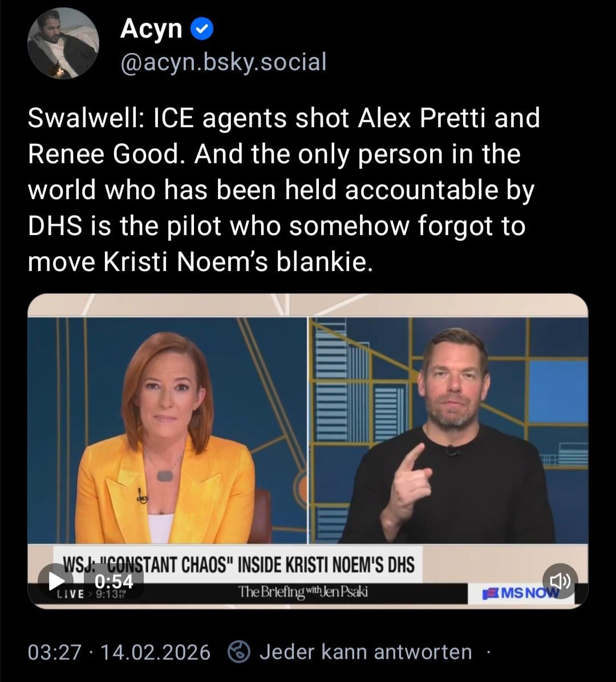
Task: Open Acyn's profile avatar picture
Action: [63, 43]
